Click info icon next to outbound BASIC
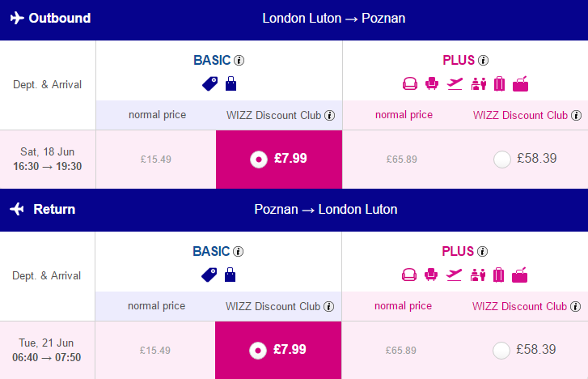Image resolution: width=588 pixels, height=379 pixels. pyautogui.click(x=239, y=61)
